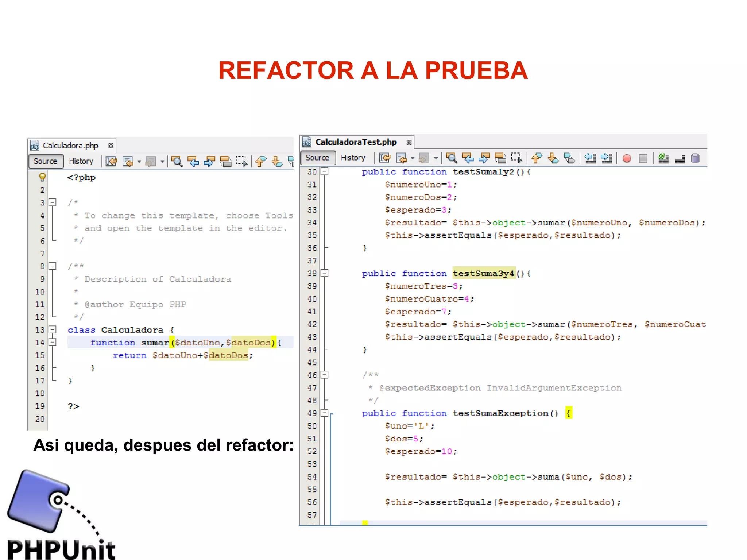The width and height of the screenshot is (747, 560).
Task: Close the CalculadoraTest.php tab
Action: point(409,142)
